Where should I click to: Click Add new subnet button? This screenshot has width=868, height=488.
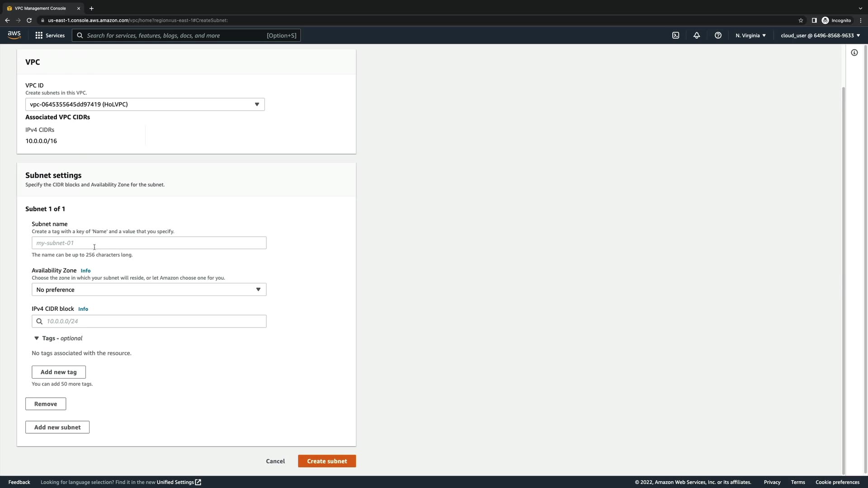[x=57, y=427]
